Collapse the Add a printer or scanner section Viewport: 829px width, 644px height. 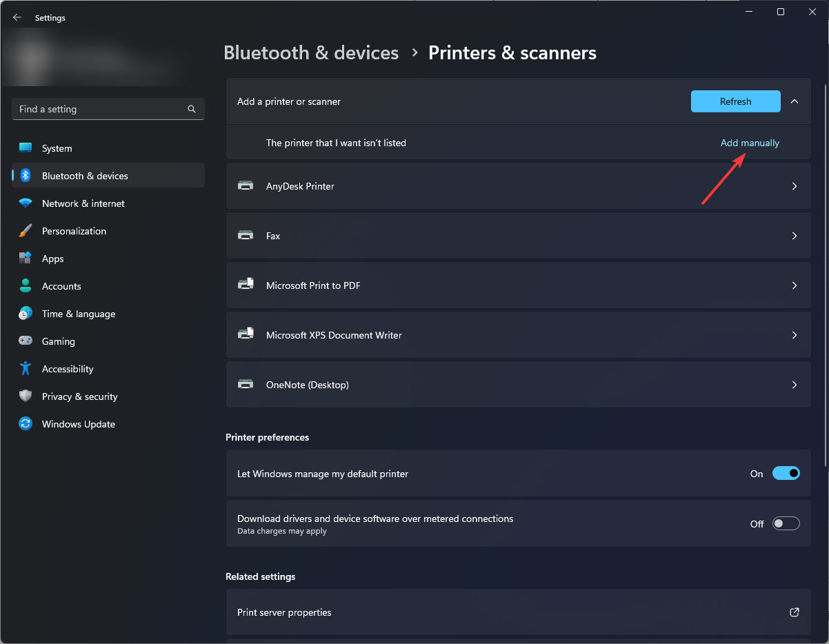coord(795,101)
